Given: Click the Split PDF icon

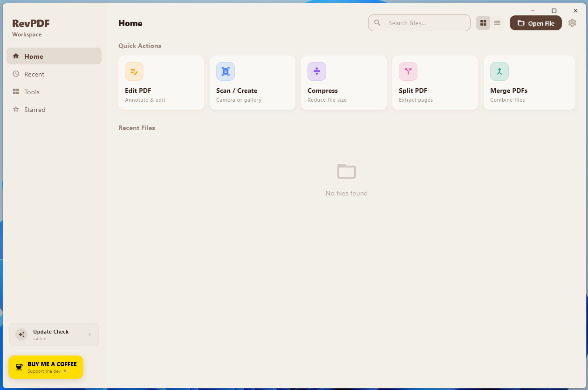Looking at the screenshot, I should click(x=408, y=71).
